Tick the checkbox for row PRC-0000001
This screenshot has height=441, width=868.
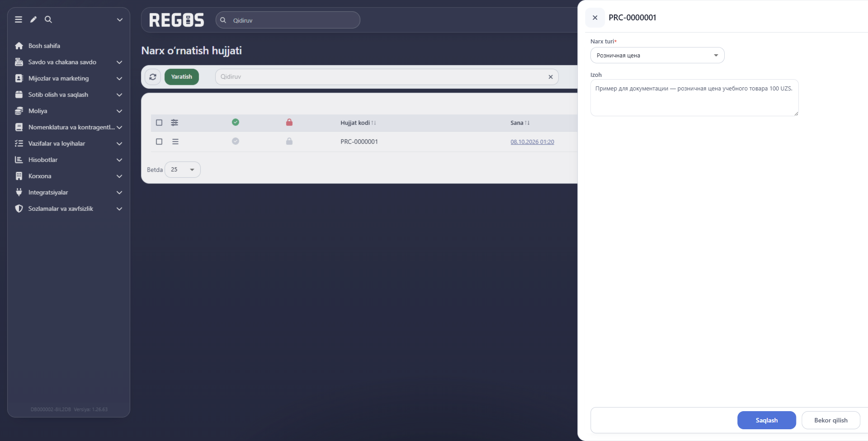click(159, 142)
